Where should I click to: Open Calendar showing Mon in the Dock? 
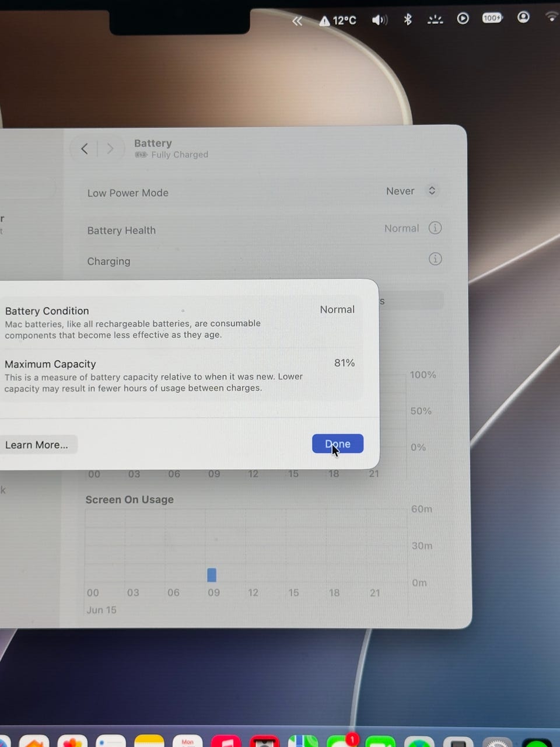188,741
